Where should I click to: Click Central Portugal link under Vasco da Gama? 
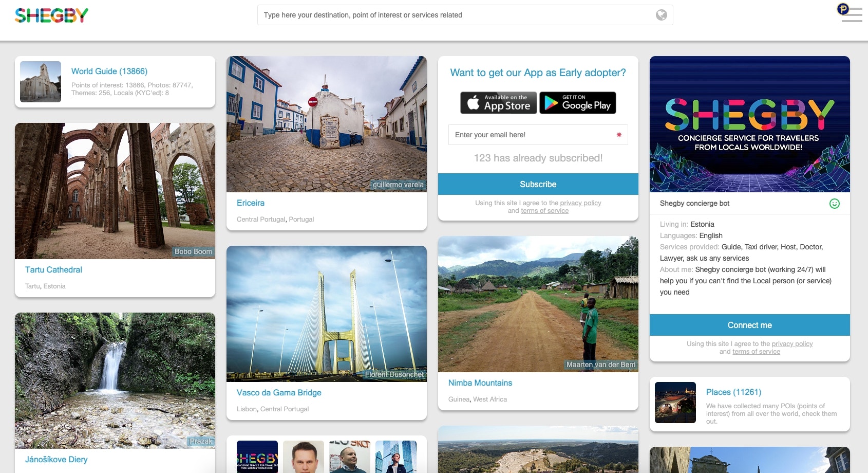[x=285, y=409]
